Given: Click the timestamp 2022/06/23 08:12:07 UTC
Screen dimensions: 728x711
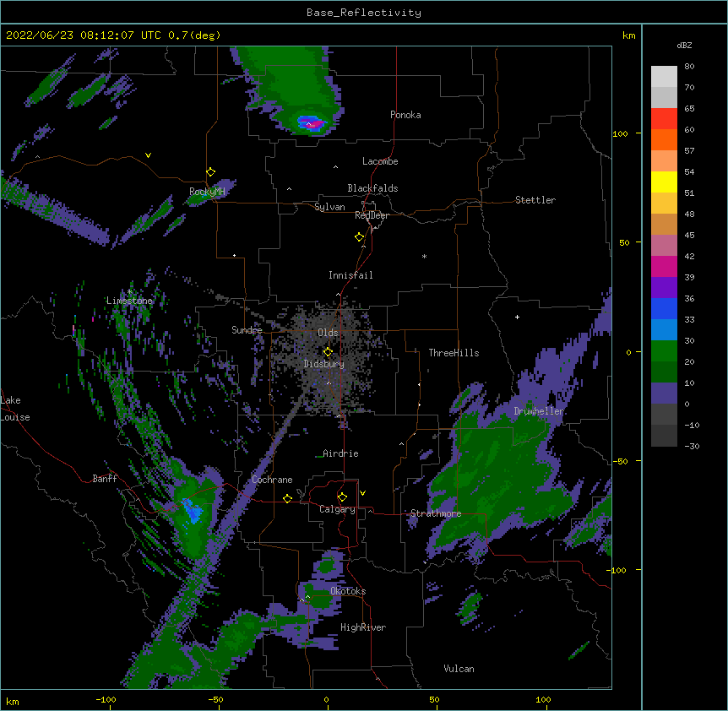Looking at the screenshot, I should click(84, 35).
